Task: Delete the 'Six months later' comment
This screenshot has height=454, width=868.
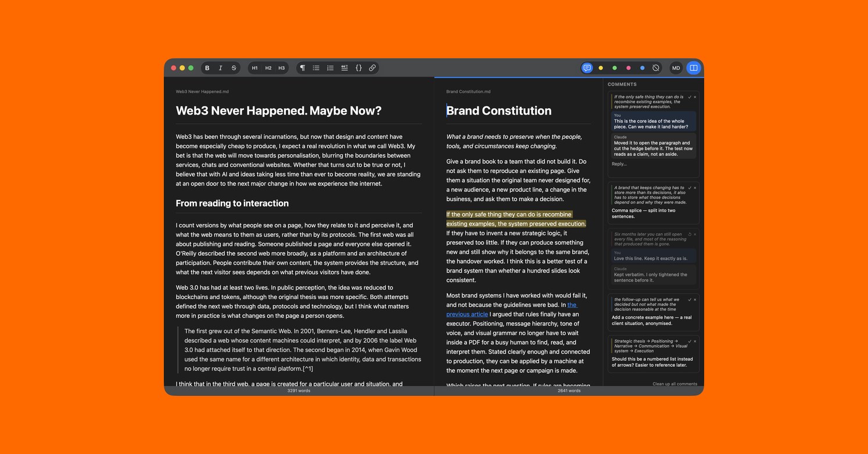Action: pyautogui.click(x=695, y=234)
